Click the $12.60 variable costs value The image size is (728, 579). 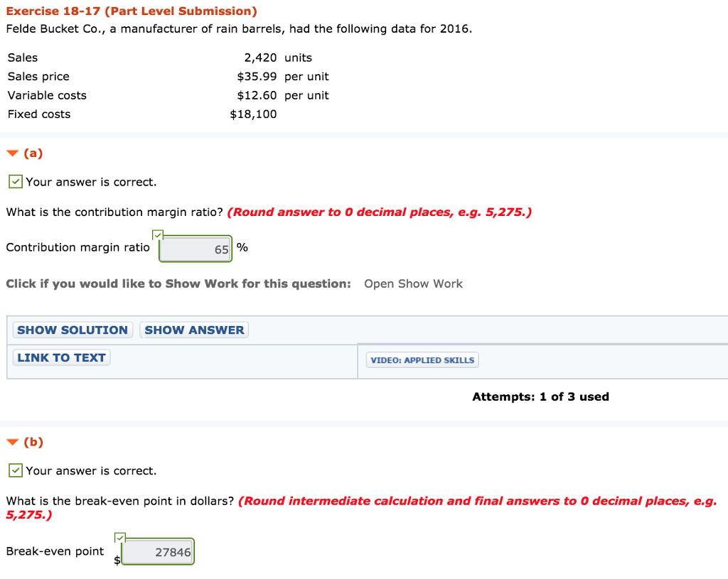click(x=257, y=95)
